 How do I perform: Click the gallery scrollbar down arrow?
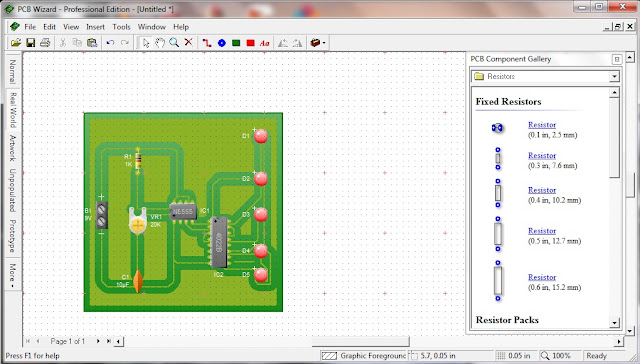coord(614,323)
